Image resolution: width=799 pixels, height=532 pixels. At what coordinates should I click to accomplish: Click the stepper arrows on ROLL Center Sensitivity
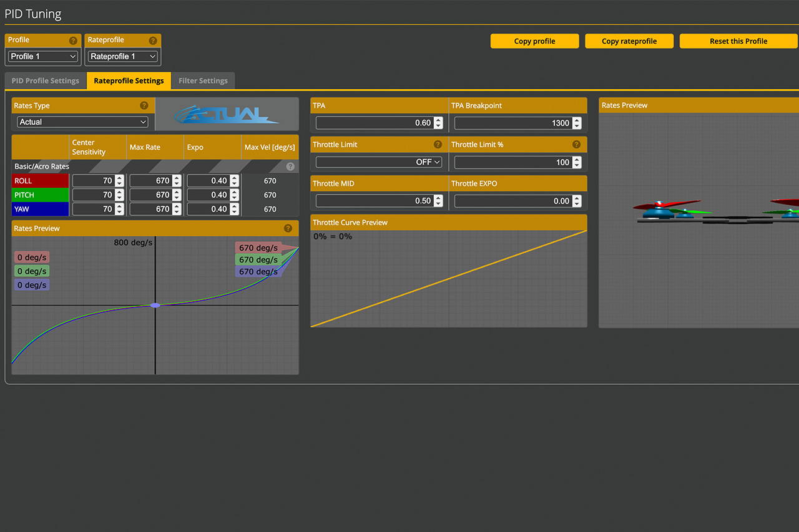[119, 181]
